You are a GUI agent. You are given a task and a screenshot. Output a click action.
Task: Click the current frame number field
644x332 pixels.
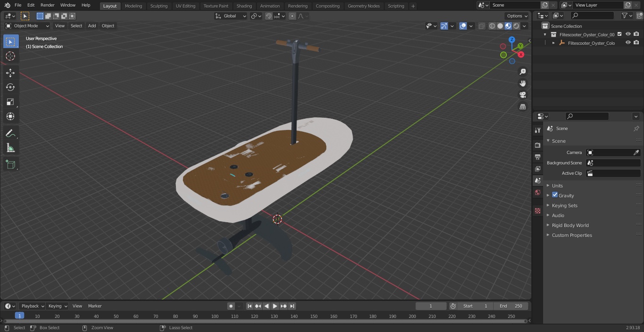point(430,306)
